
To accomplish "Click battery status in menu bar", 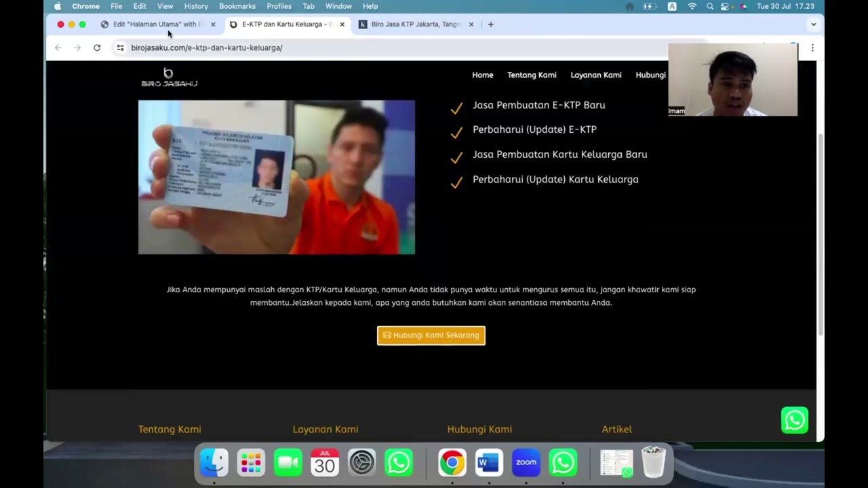I will pos(650,6).
